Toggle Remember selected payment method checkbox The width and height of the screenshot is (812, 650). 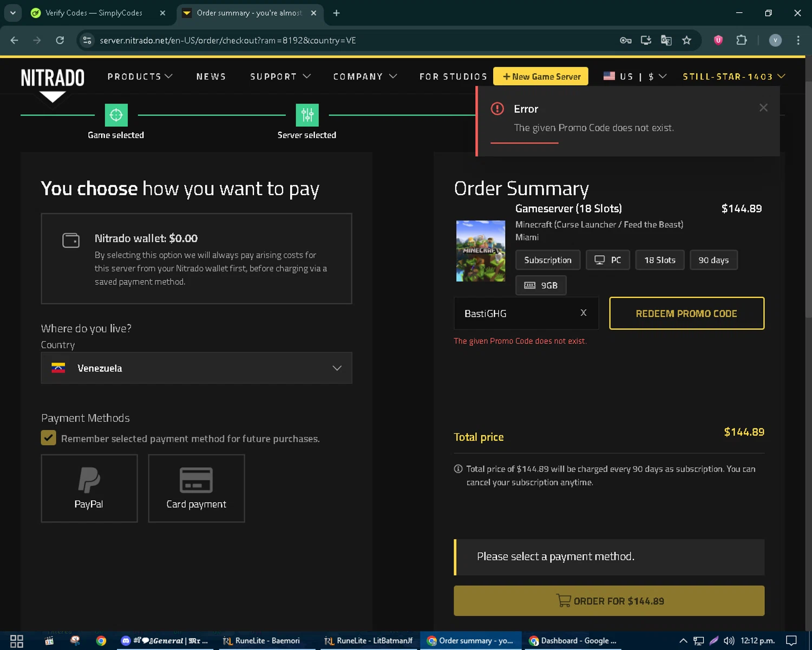pos(49,438)
